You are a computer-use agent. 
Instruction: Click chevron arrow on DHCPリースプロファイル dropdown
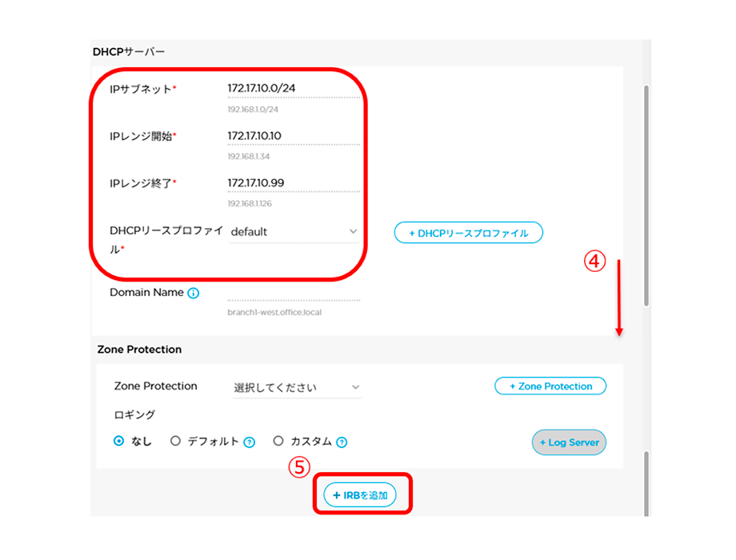353,232
